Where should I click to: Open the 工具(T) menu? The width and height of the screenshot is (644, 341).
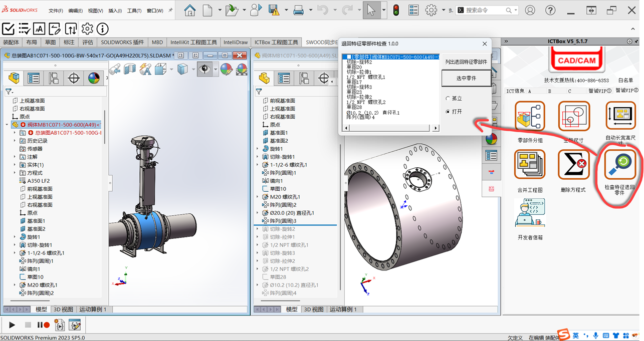(x=134, y=11)
